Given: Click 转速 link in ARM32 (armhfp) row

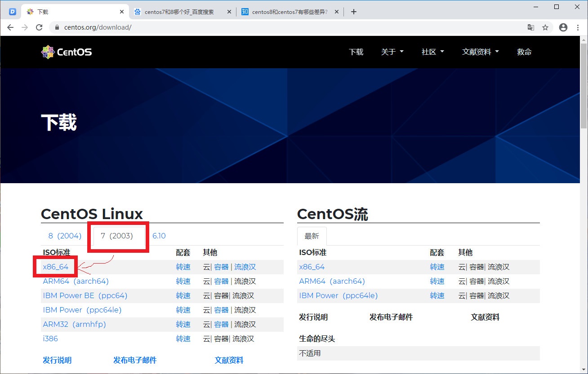Looking at the screenshot, I should tap(183, 325).
